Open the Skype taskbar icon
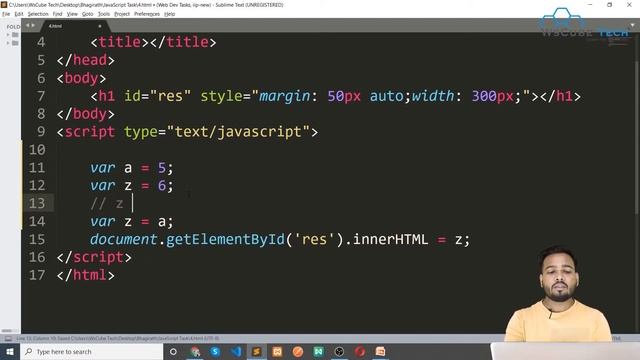The height and width of the screenshot is (360, 640). click(216, 351)
